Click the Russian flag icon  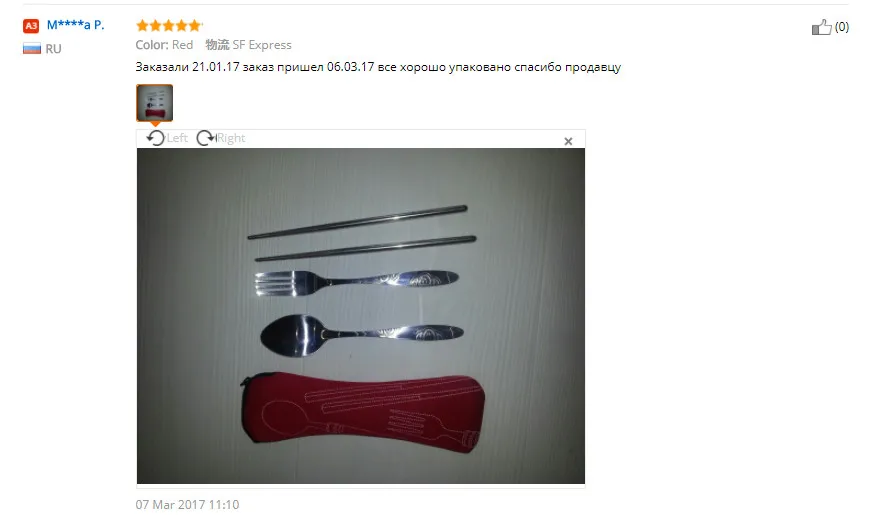(32, 49)
